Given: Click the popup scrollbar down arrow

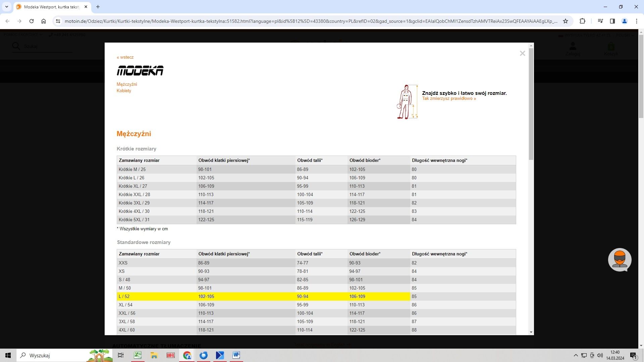Looking at the screenshot, I should click(531, 332).
